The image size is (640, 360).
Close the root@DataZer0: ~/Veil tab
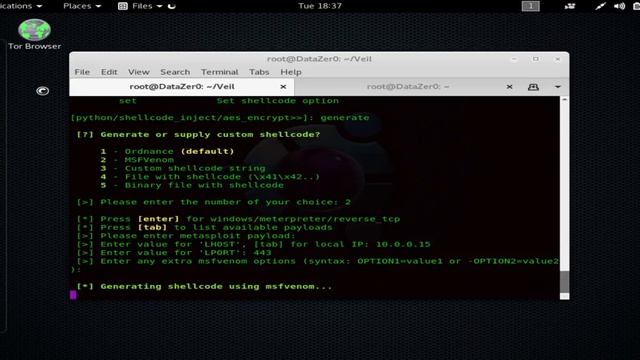(x=283, y=87)
